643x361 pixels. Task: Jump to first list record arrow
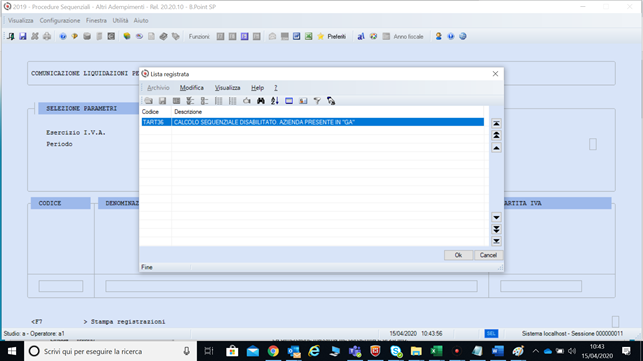[496, 123]
